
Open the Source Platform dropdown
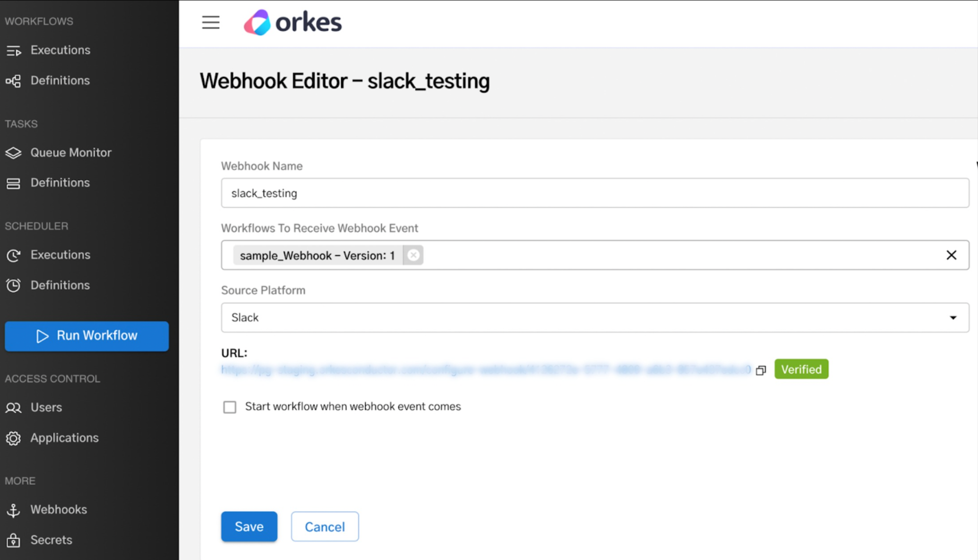952,317
